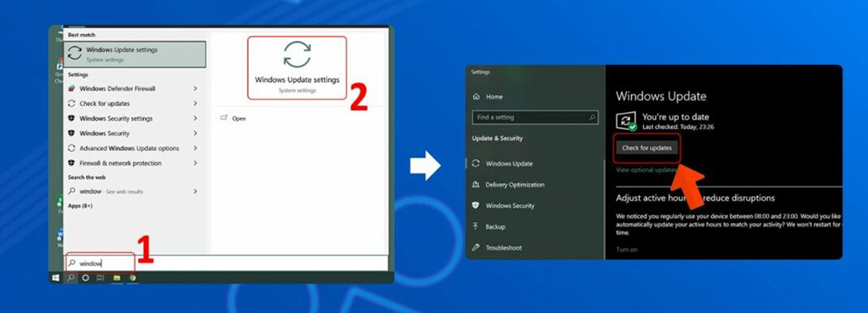Click the Check for updates button in Settings
This screenshot has width=868, height=313.
(x=647, y=148)
